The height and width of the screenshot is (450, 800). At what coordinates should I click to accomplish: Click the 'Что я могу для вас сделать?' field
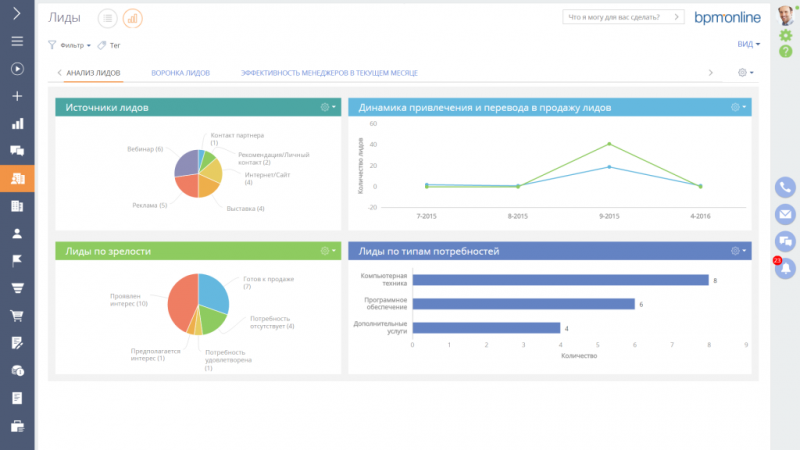(623, 17)
